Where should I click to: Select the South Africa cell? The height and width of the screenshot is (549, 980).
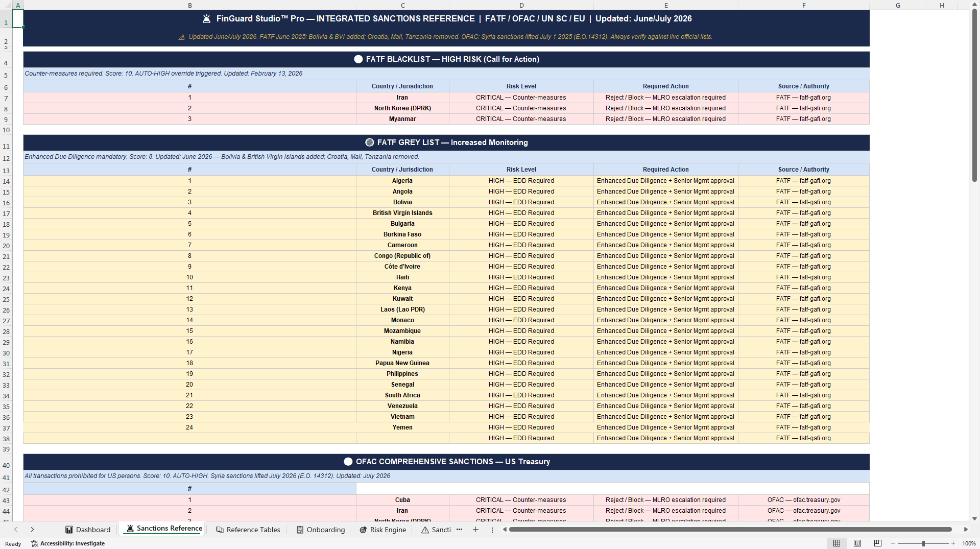point(402,395)
